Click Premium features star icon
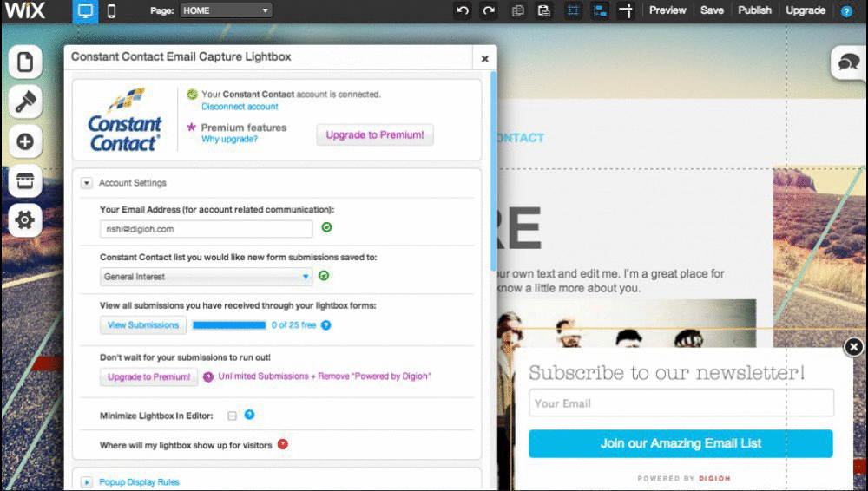Viewport: 868px width, 491px height. pos(192,127)
